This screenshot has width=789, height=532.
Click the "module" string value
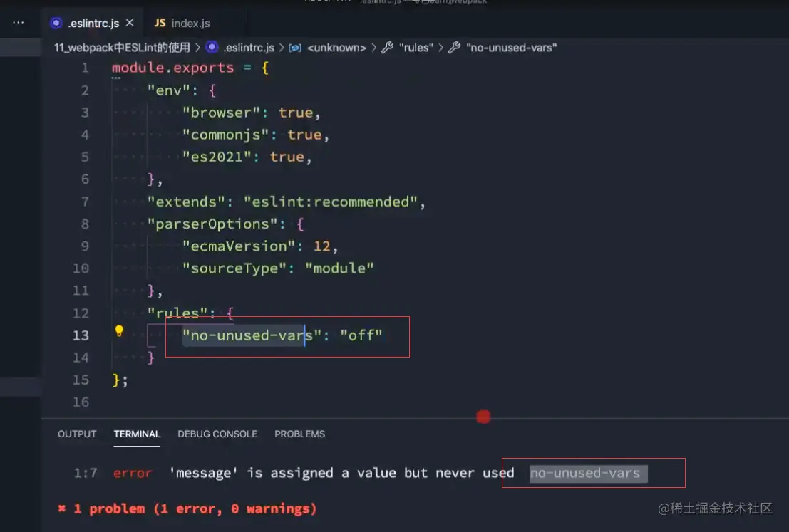click(x=339, y=268)
